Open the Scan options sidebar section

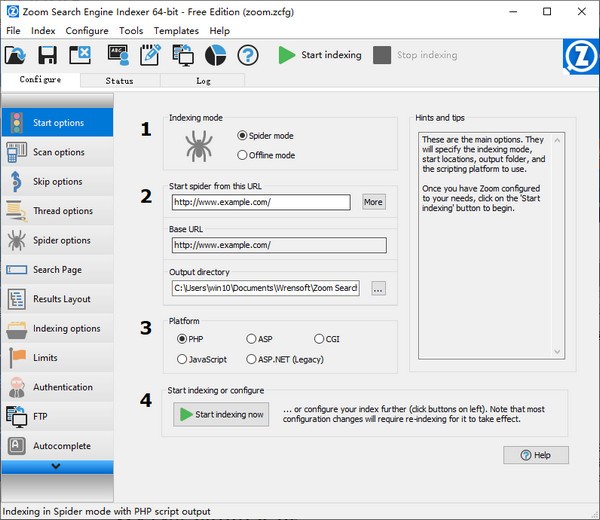(x=57, y=153)
